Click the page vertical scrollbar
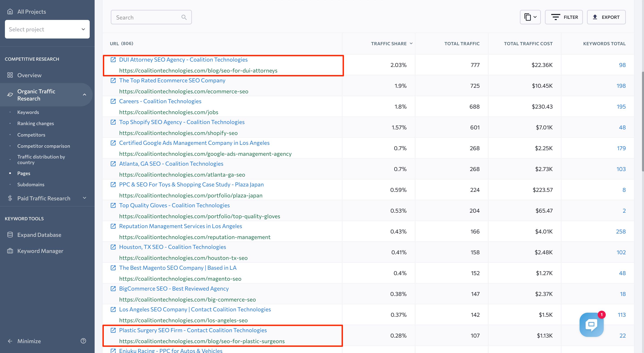The width and height of the screenshot is (644, 353). 642,121
